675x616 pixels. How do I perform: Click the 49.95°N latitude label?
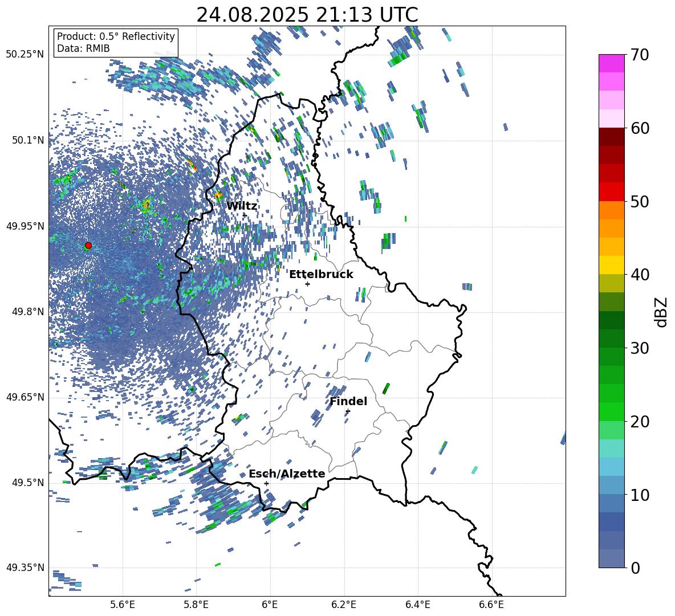pyautogui.click(x=25, y=226)
